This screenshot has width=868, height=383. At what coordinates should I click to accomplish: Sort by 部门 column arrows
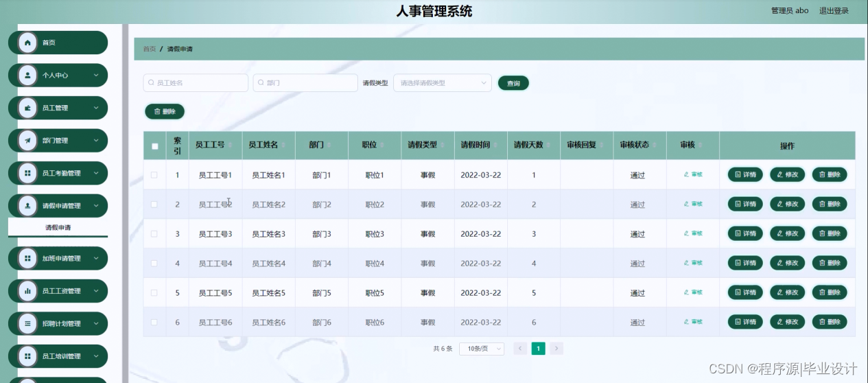[329, 146]
